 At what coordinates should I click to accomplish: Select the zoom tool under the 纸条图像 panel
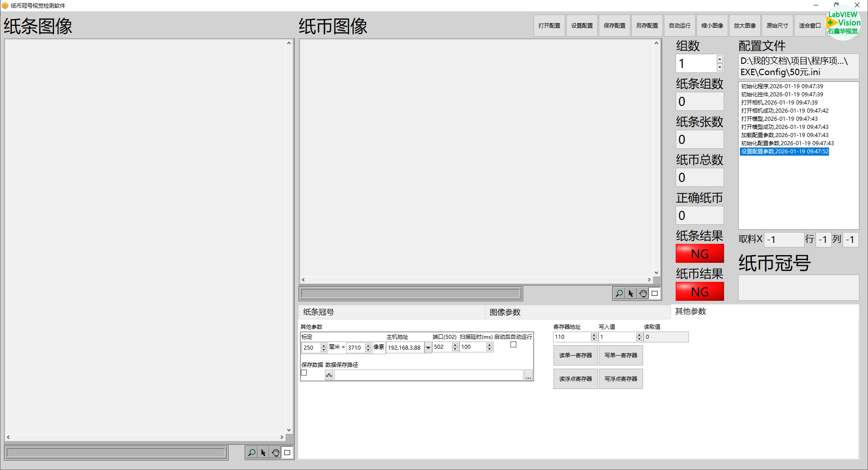click(x=251, y=452)
